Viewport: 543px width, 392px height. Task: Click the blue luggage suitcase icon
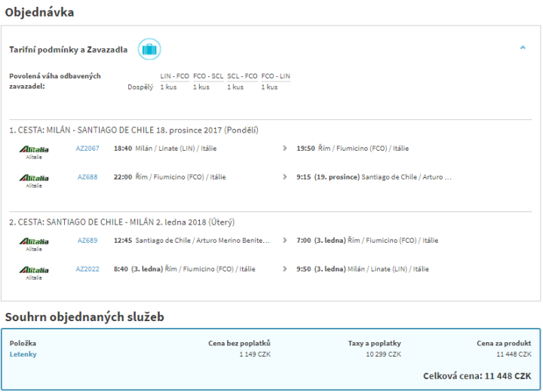coord(149,50)
